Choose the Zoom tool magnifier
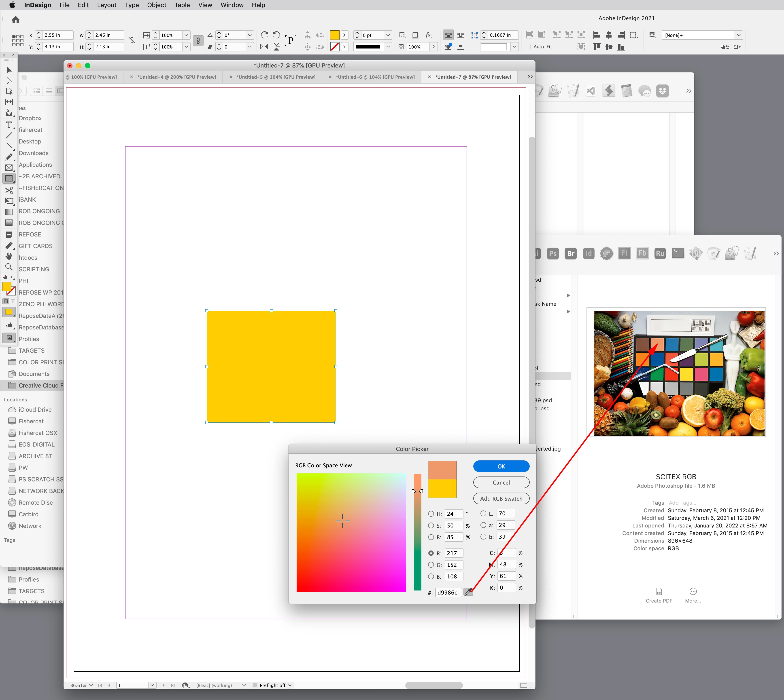Image resolution: width=784 pixels, height=700 pixels. click(x=9, y=267)
